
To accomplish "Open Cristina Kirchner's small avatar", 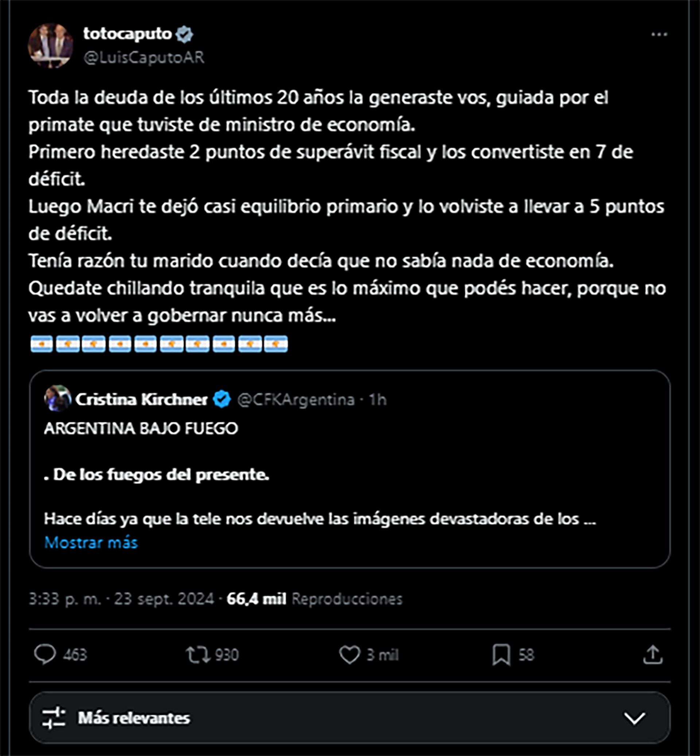I will (x=58, y=398).
